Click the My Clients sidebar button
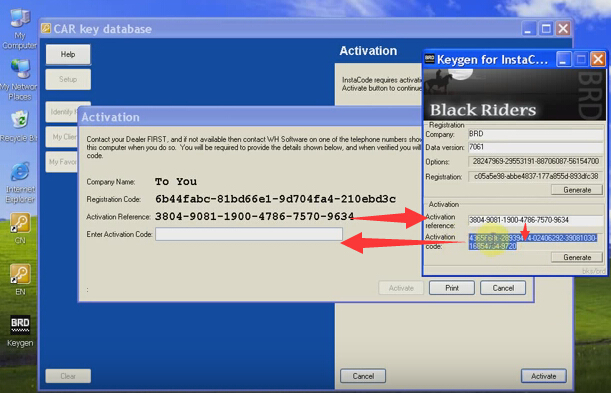The height and width of the screenshot is (393, 611). [62, 137]
